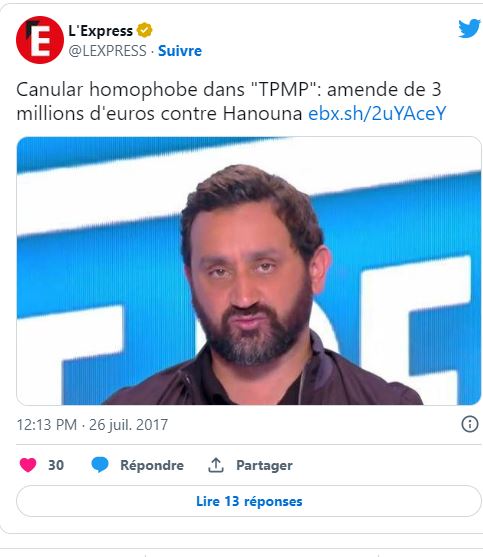Open the L'Express red E profile avatar
Image resolution: width=483 pixels, height=557 pixels.
pos(40,40)
